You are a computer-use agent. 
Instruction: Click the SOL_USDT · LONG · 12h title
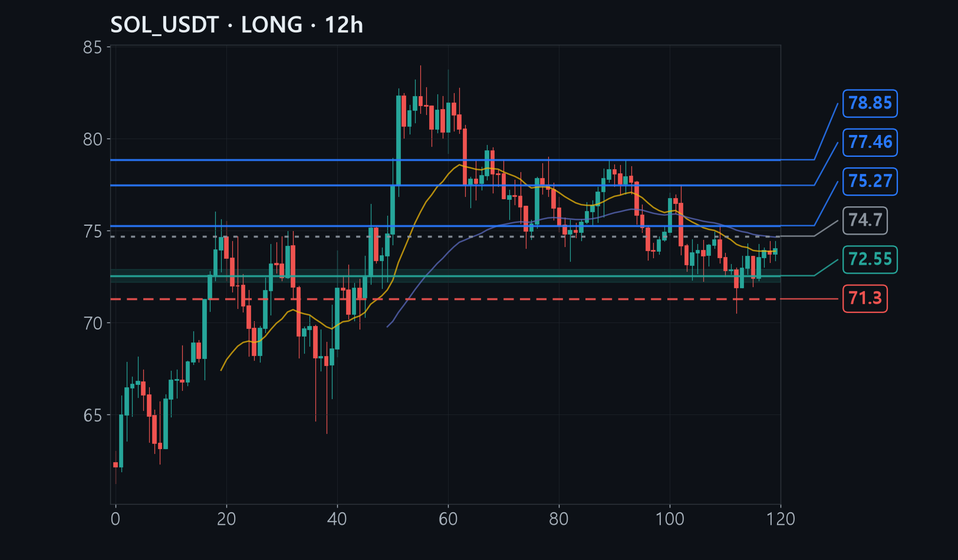(x=236, y=25)
